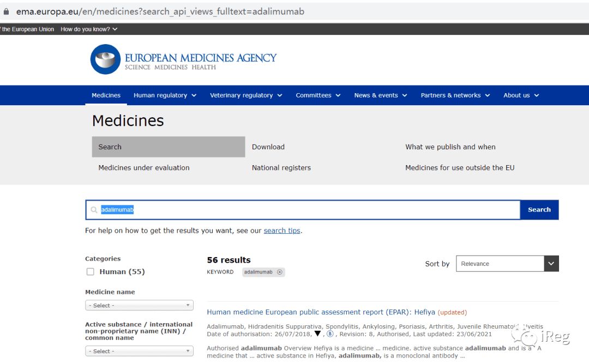Click the European Medicines Agency logo

click(183, 59)
